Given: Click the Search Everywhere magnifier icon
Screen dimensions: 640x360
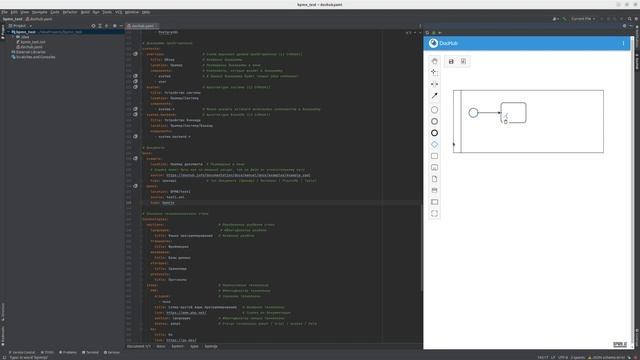Looking at the screenshot, I should coord(629,19).
